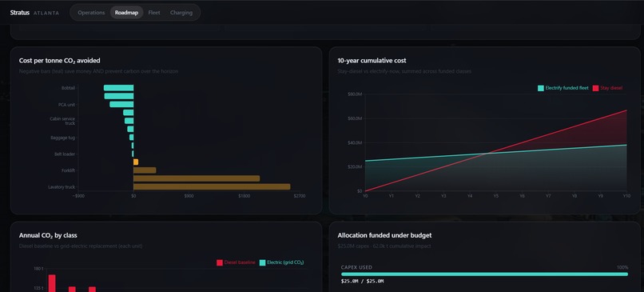Click the 'Bobtail' axis label

68,88
